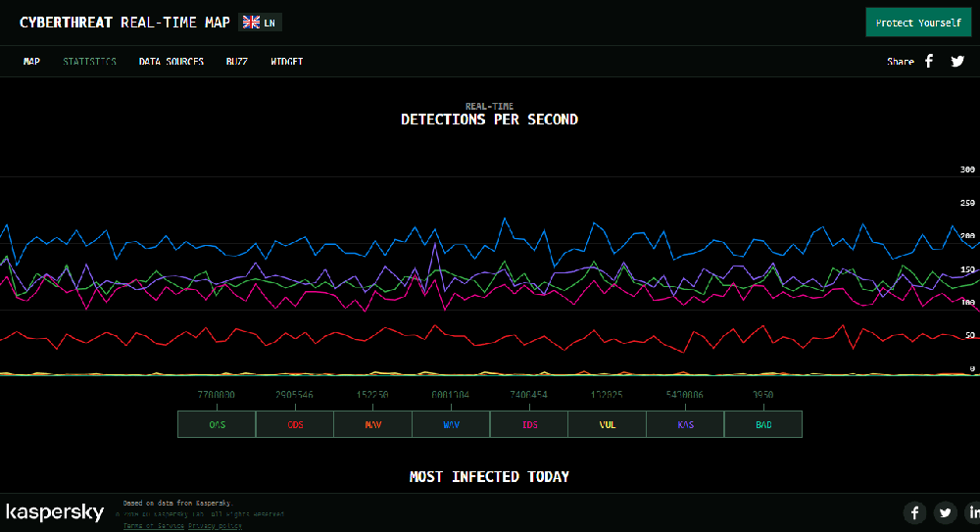The height and width of the screenshot is (532, 980).
Task: Open the Privacy Policy link
Action: [x=215, y=526]
